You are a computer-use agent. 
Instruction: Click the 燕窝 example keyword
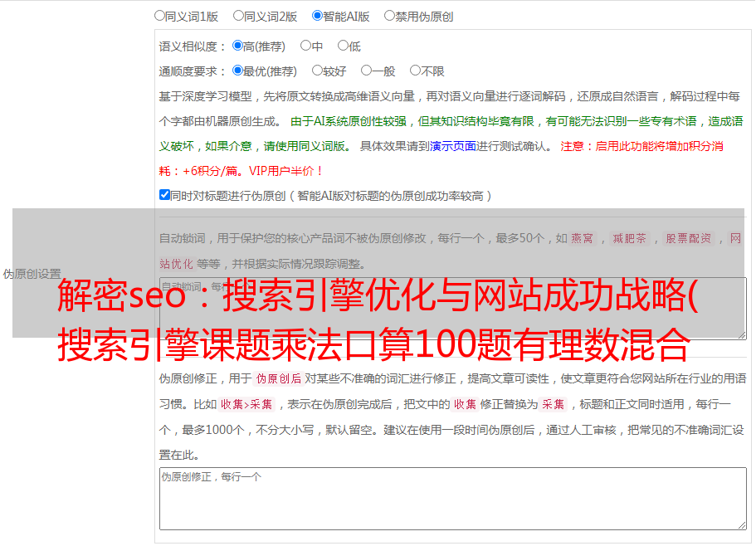pyautogui.click(x=582, y=238)
